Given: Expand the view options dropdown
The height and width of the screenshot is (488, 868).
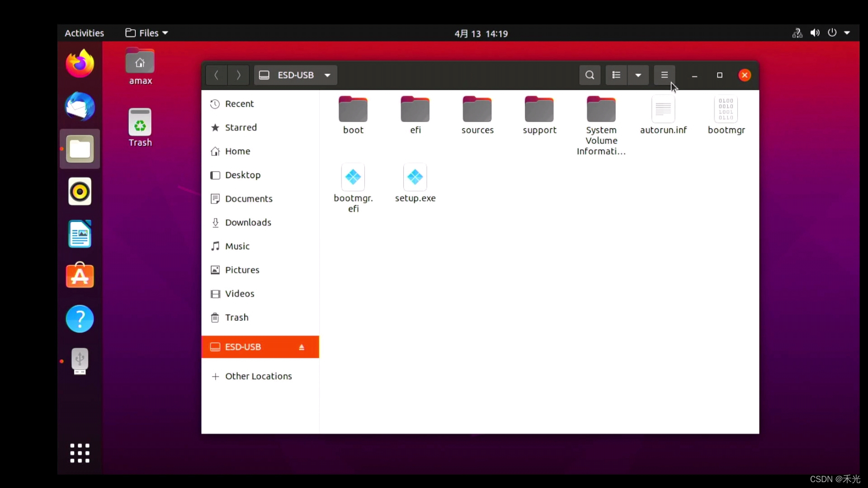Looking at the screenshot, I should (638, 75).
